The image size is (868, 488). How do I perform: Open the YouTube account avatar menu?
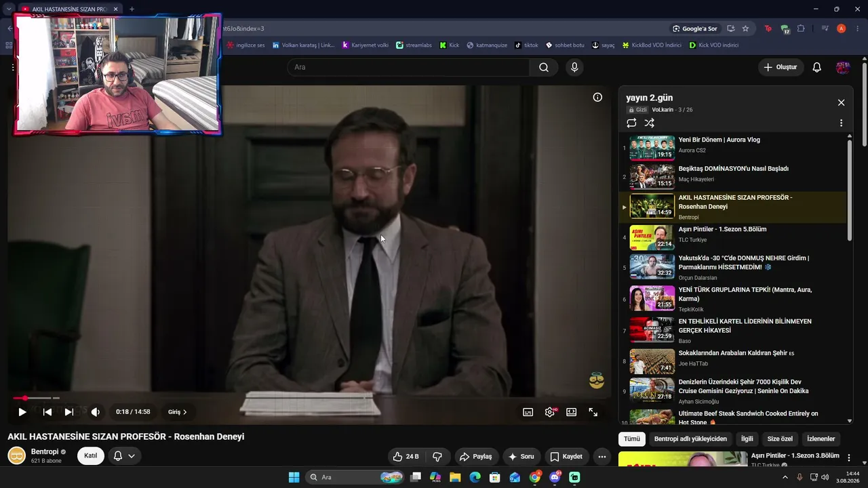tap(843, 67)
